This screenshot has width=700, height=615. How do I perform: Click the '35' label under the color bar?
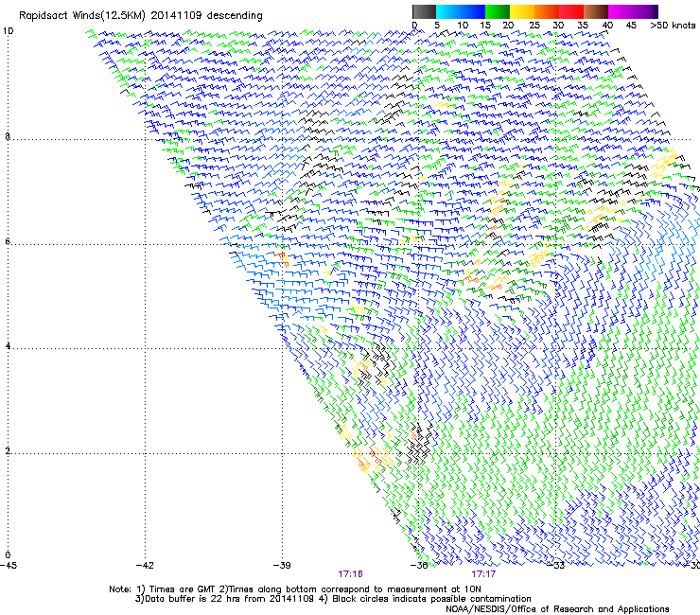[x=583, y=26]
